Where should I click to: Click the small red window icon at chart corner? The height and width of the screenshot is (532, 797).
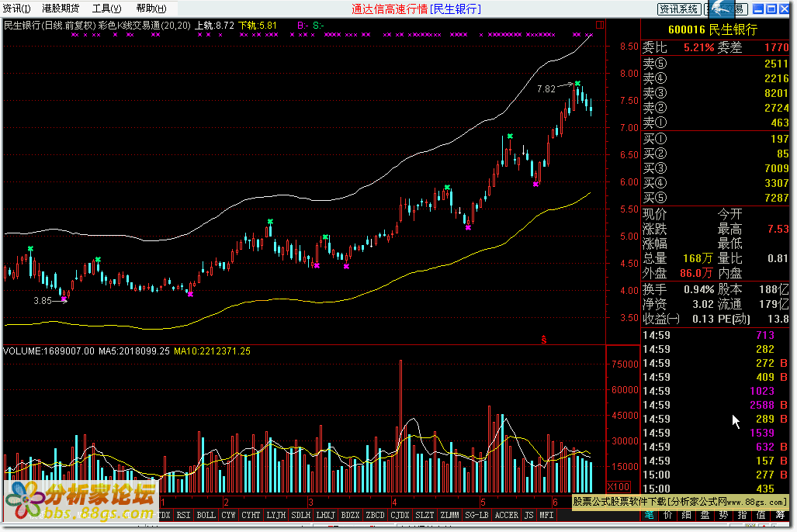[x=600, y=25]
